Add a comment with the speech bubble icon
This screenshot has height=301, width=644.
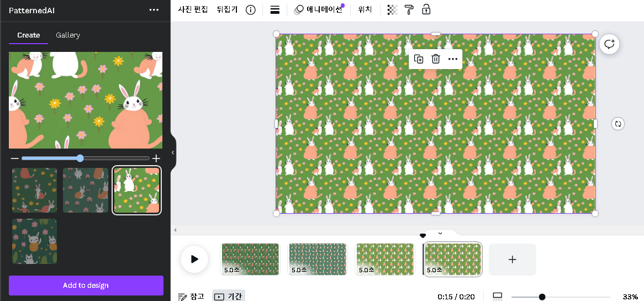(x=610, y=44)
